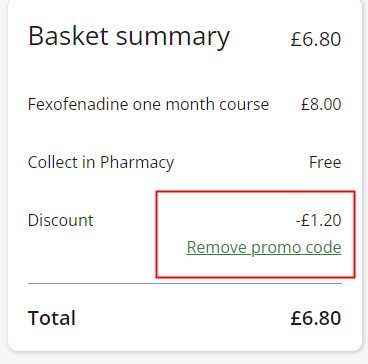Click the bold Total label

tap(52, 318)
